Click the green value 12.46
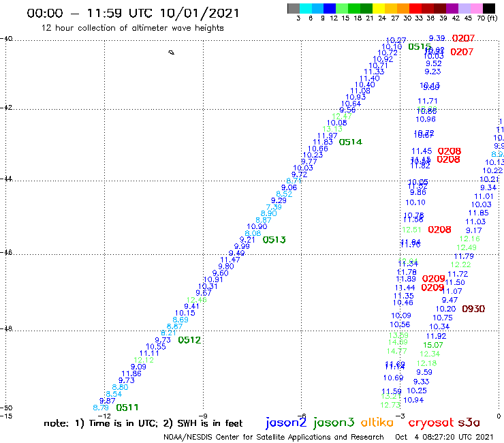 pos(196,300)
